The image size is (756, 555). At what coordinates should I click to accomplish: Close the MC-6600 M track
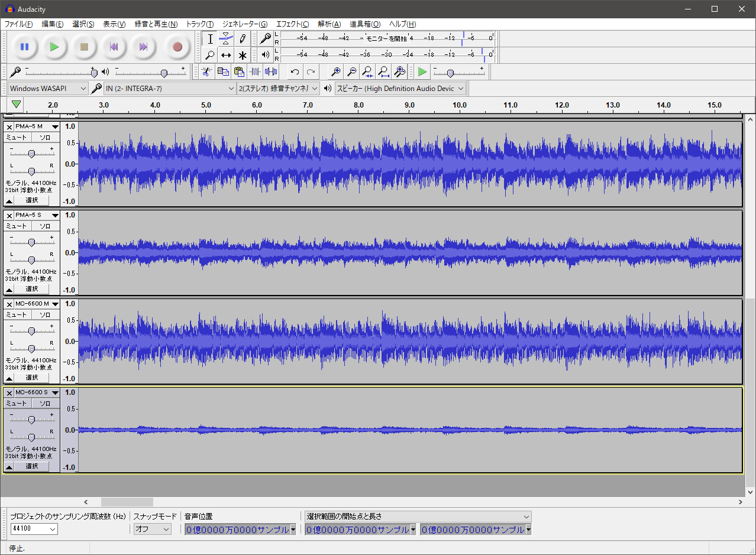(x=9, y=304)
